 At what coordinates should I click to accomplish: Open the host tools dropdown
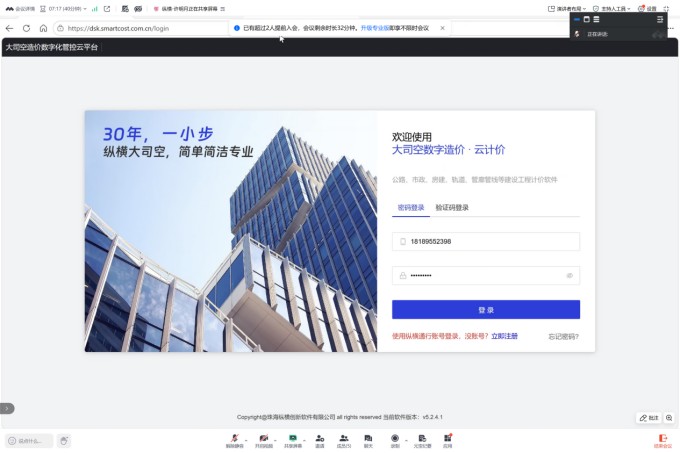coord(611,9)
